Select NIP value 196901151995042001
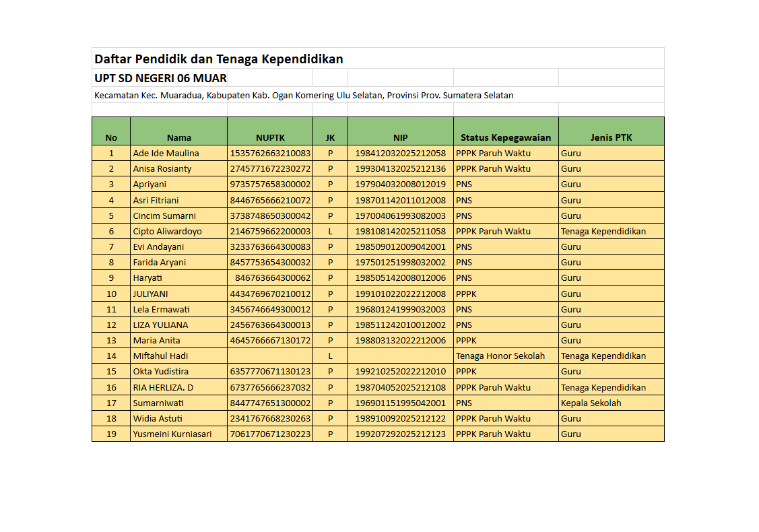The image size is (759, 532). pyautogui.click(x=400, y=402)
